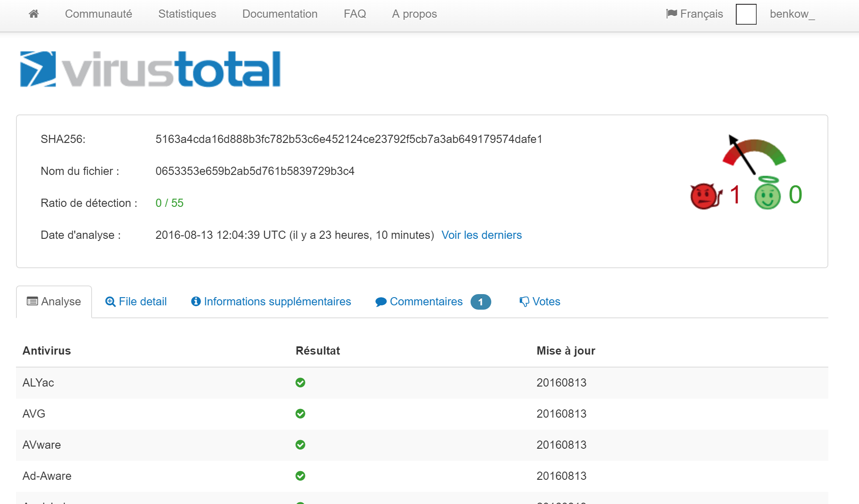Open the Statistiques page
The width and height of the screenshot is (859, 504).
click(187, 14)
